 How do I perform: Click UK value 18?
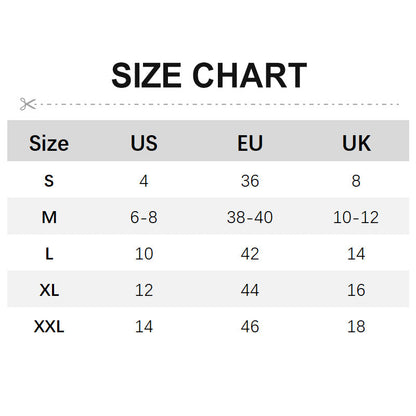pos(356,326)
